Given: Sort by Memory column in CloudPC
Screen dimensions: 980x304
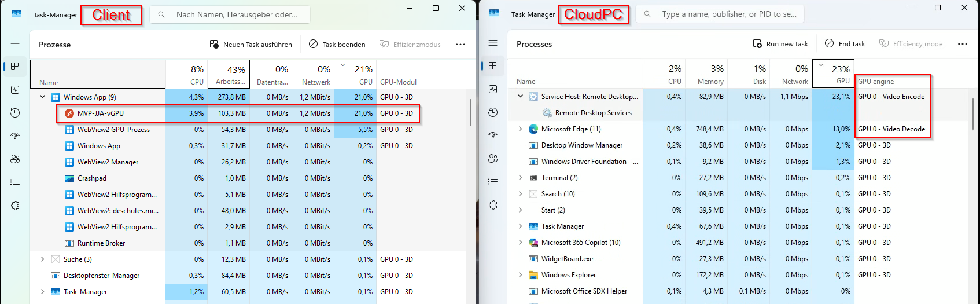Looking at the screenshot, I should (706, 74).
